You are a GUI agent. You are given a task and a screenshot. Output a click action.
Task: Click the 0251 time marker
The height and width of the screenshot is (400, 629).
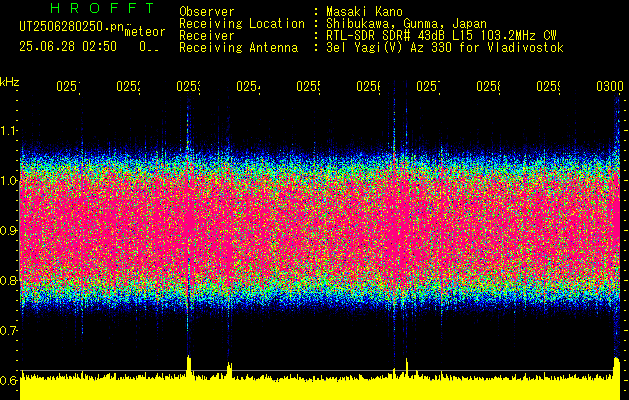pos(68,86)
